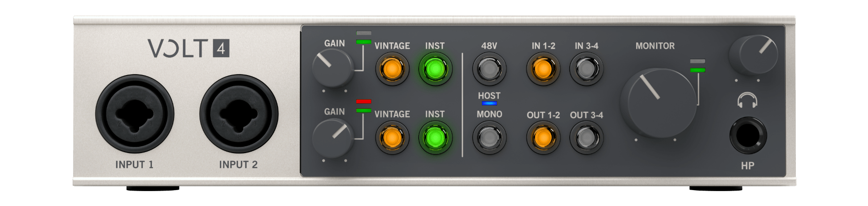Select the OUT 3-4 button
Image resolution: width=868 pixels, height=206 pixels.
(586, 138)
